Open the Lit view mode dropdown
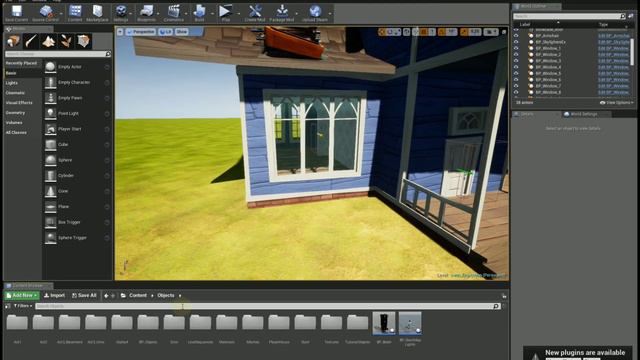 pos(165,31)
